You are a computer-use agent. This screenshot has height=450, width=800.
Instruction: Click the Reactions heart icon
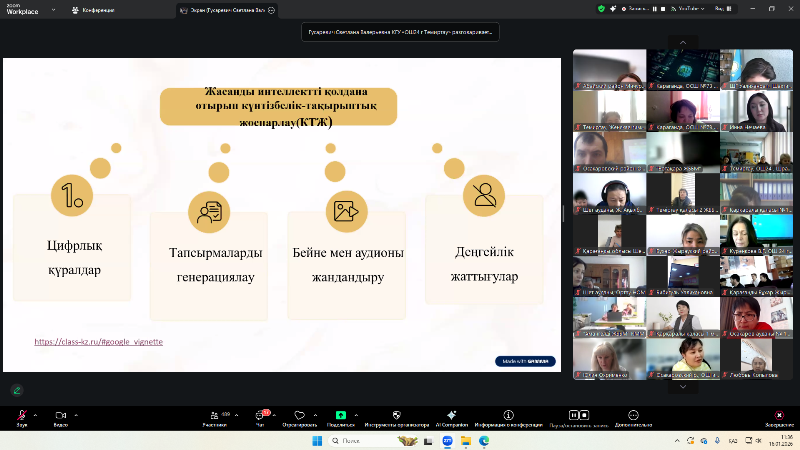click(299, 415)
